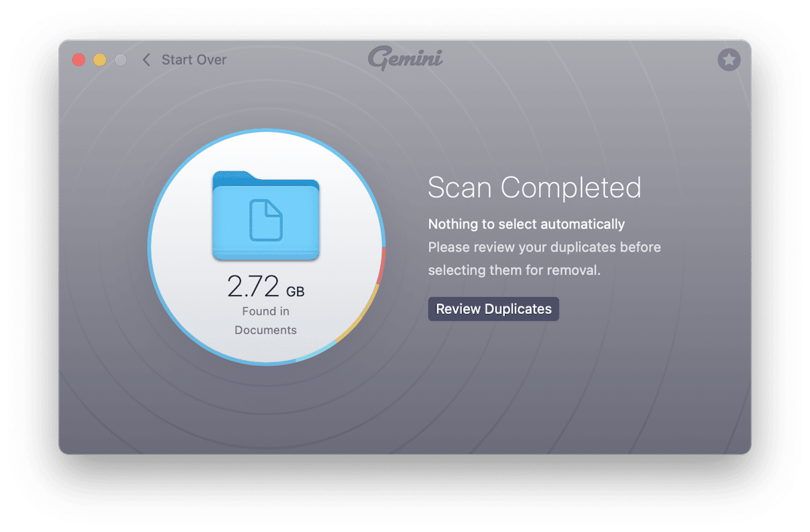Click the back chevron arrow icon
Image resolution: width=810 pixels, height=532 pixels.
147,60
